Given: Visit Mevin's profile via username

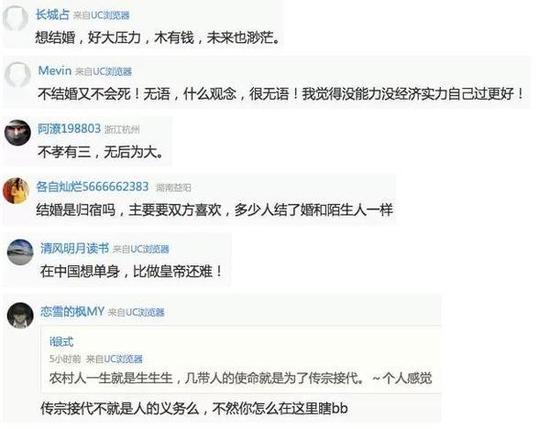Looking at the screenshot, I should (x=55, y=71).
